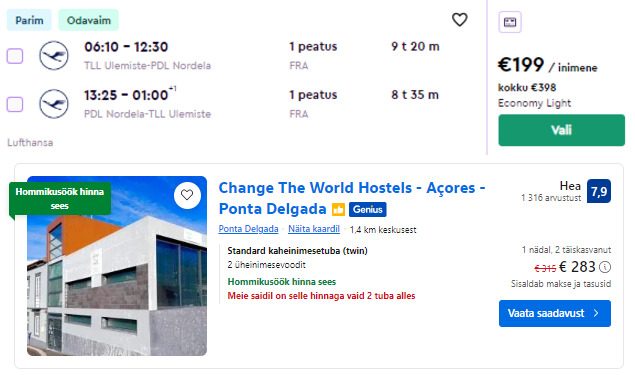Click Vaata saadavust button
Image resolution: width=635 pixels, height=379 pixels.
point(555,313)
